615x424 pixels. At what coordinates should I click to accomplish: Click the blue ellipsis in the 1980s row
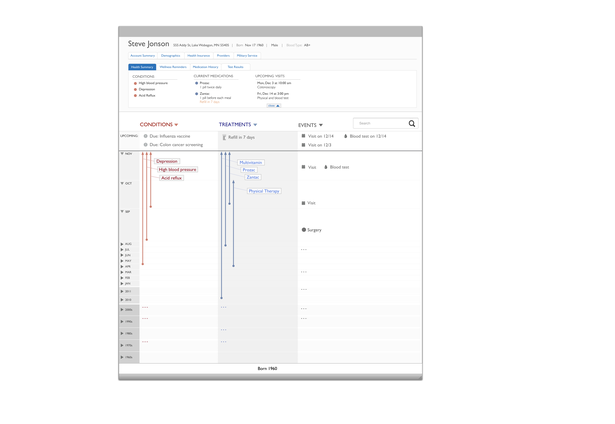[224, 330]
